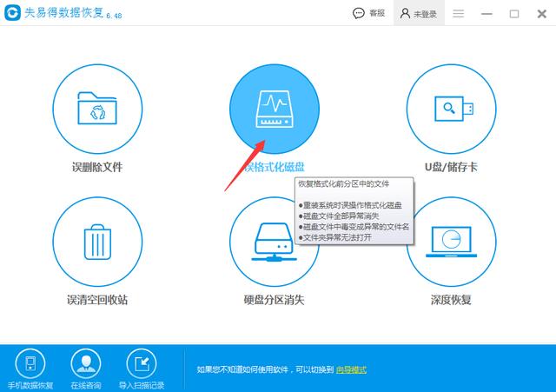Open 手机数据恢复 phone recovery icon
Image resolution: width=556 pixels, height=392 pixels.
(30, 363)
